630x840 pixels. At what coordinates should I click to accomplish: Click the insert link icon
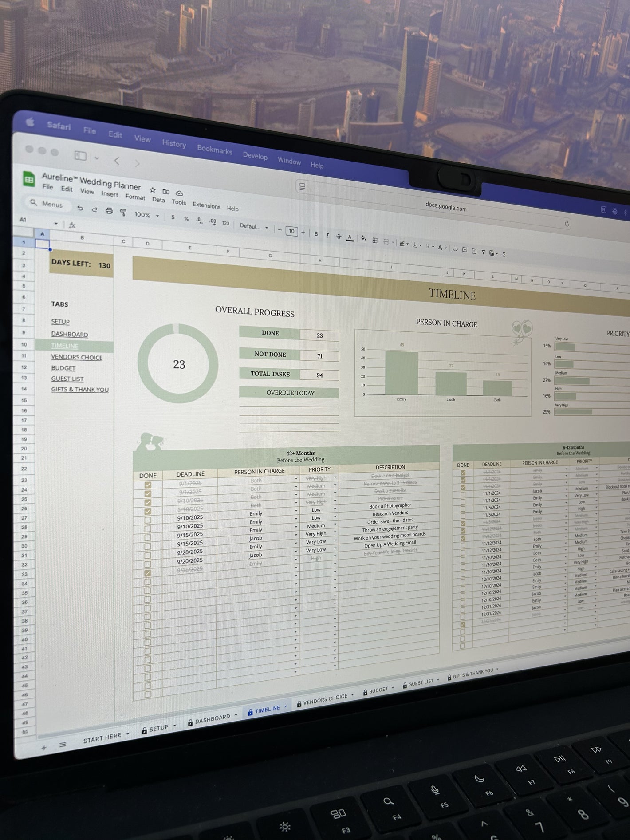pos(455,249)
